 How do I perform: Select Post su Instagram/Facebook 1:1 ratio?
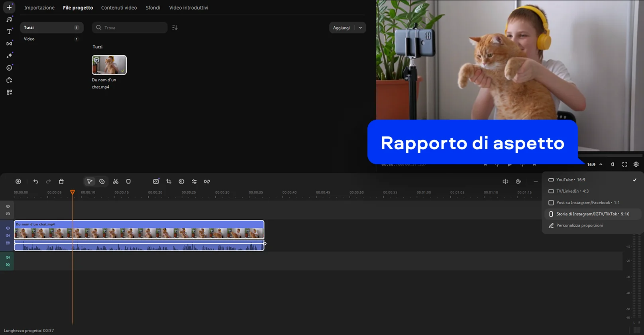coord(587,203)
